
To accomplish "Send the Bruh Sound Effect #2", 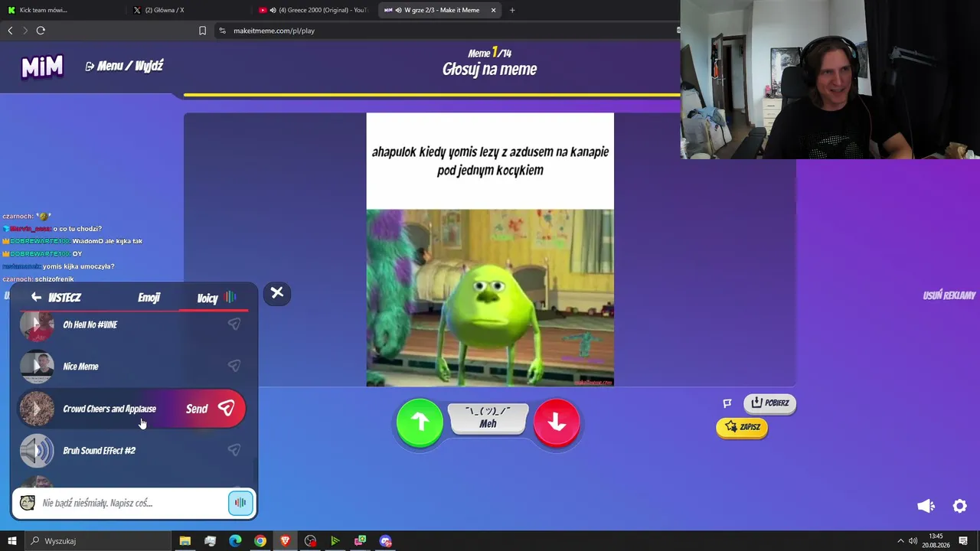I will tap(234, 450).
